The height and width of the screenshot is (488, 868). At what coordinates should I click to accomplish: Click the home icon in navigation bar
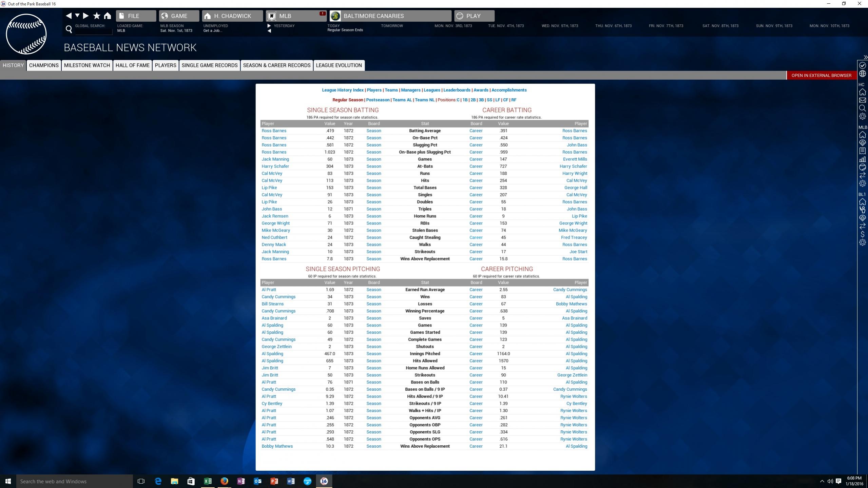pyautogui.click(x=108, y=16)
